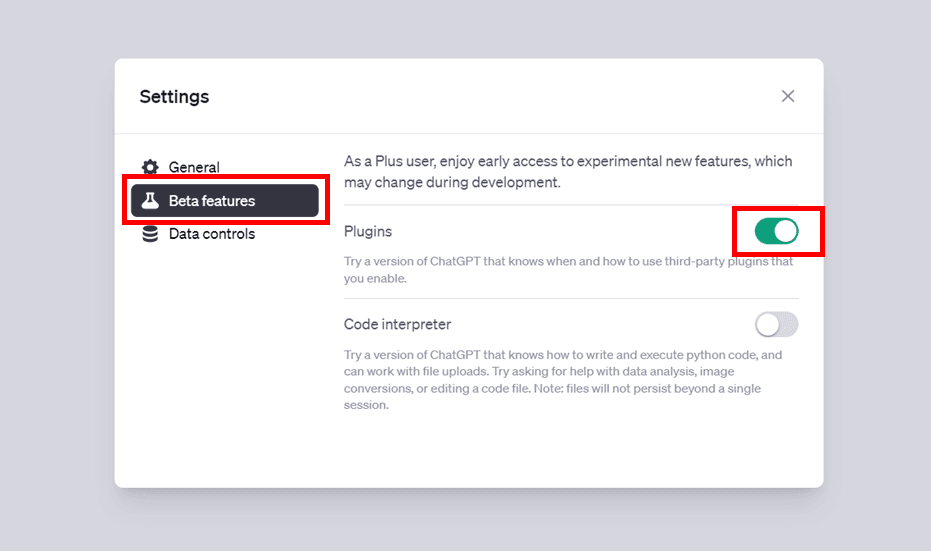
Task: Click the Plus user early access description
Action: coord(568,172)
